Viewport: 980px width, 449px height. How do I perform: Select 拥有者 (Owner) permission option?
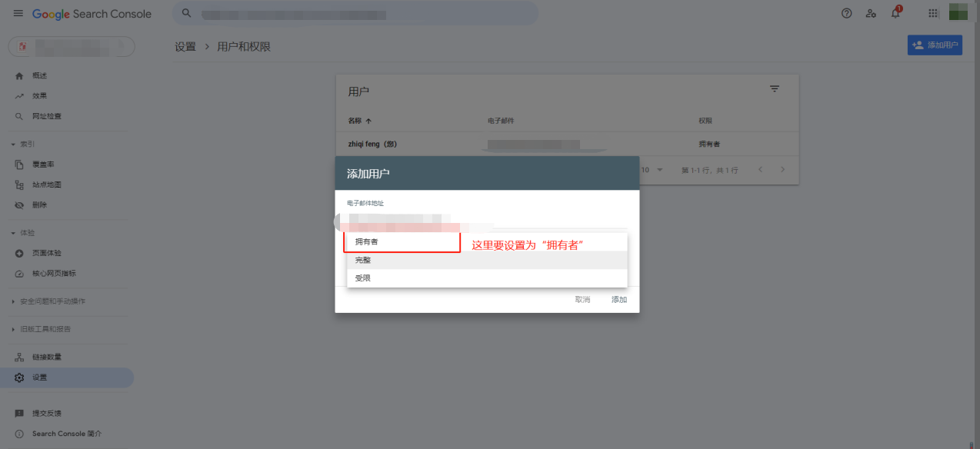click(367, 241)
